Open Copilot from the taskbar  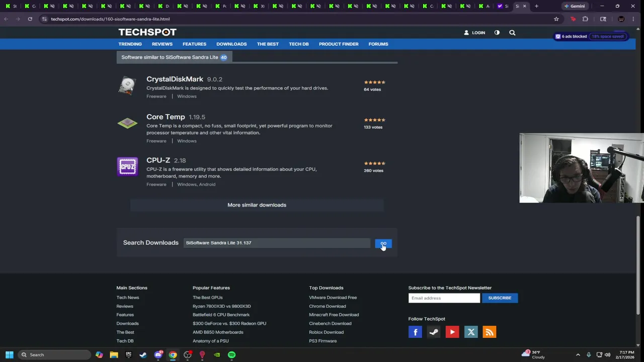click(x=99, y=355)
